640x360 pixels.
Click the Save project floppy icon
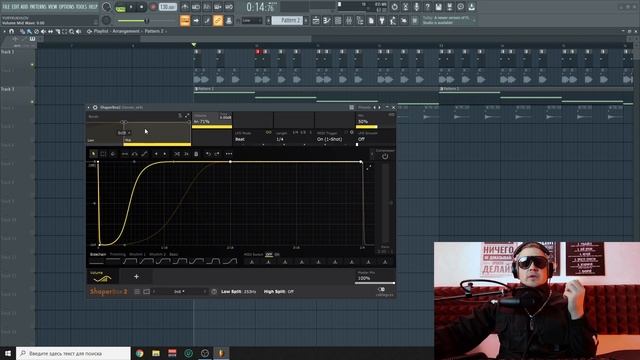438,7
